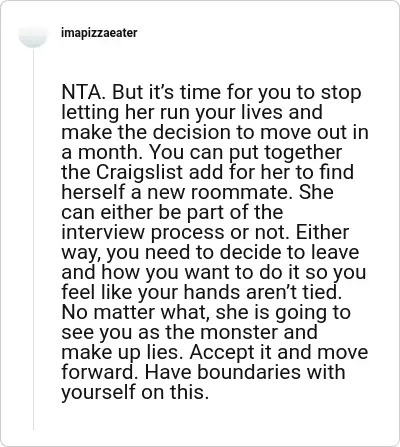Click the text "herself a new roommate"
This screenshot has width=400, height=447.
[x=176, y=192]
